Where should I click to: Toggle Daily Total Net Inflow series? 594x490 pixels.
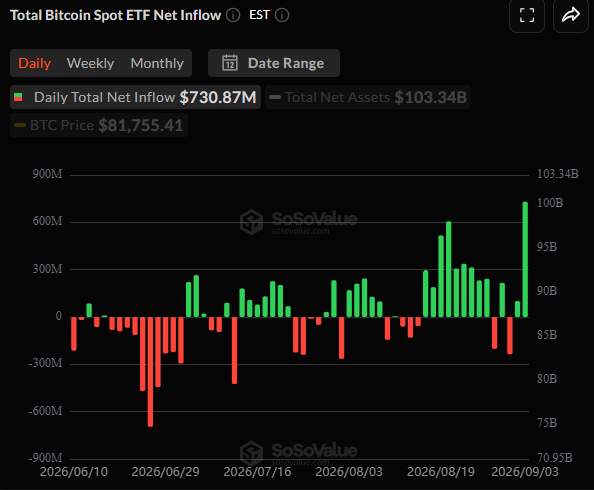coord(135,97)
